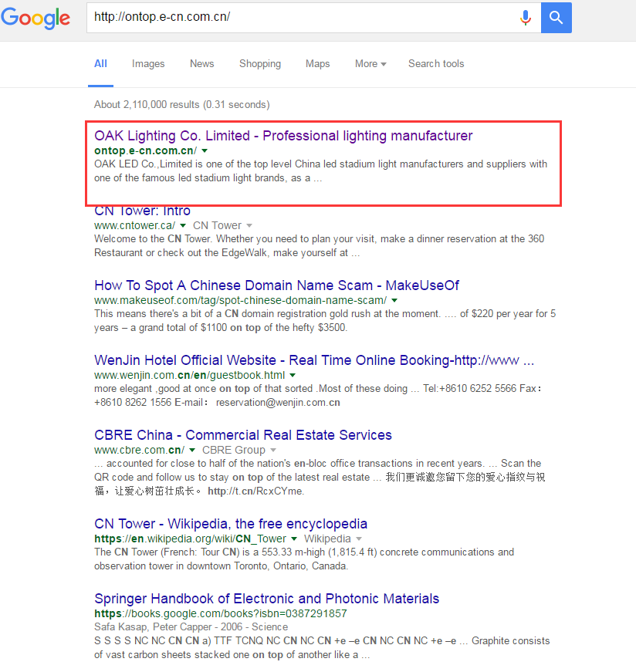Select the All tab
Image resolution: width=636 pixels, height=672 pixels.
(x=101, y=64)
